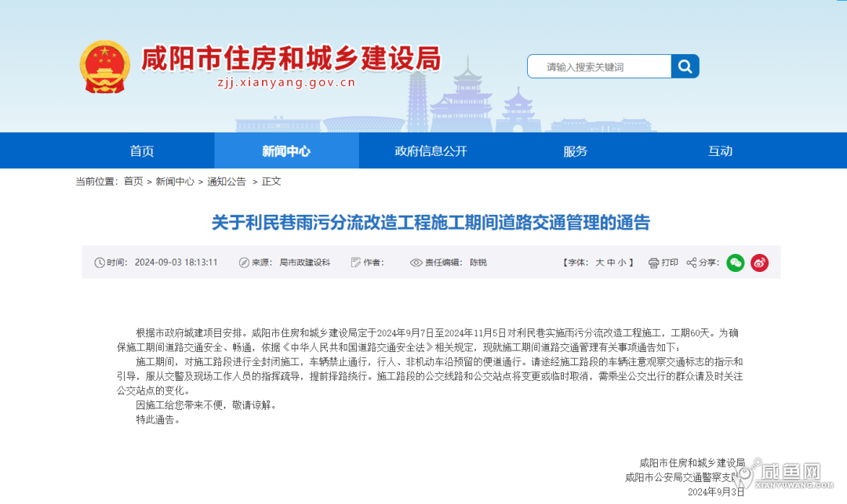Click the site title 咸阳市住房和城乡建设局
This screenshot has width=847, height=504.
pyautogui.click(x=291, y=58)
